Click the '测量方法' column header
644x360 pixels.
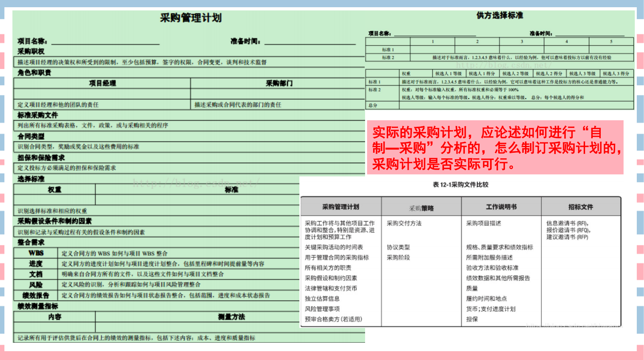[x=231, y=317]
